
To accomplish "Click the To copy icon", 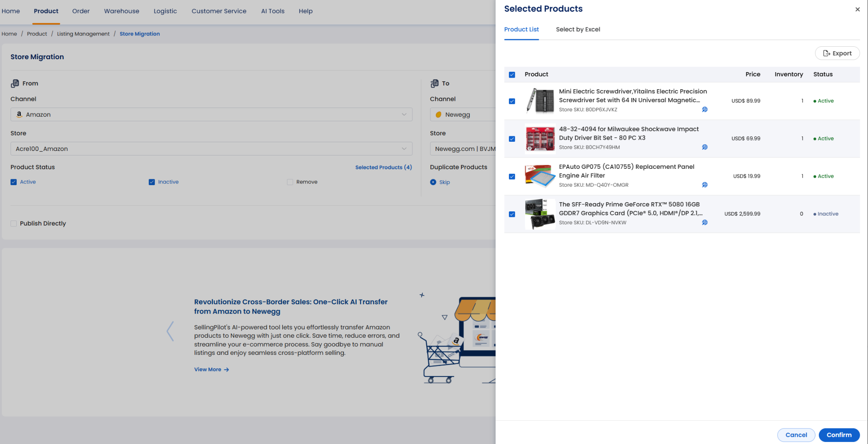I will tap(434, 83).
